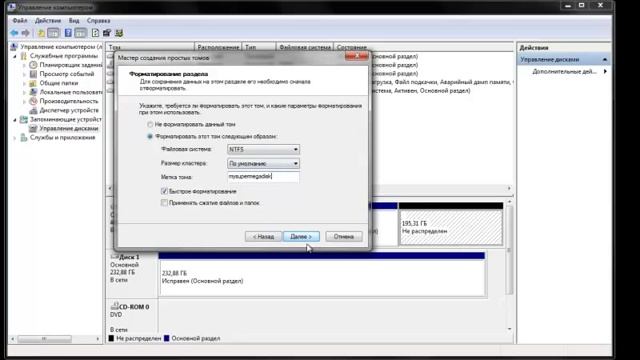Click the Back arrow toolbar icon
Screen dimensions: 640x360
coord(14,33)
